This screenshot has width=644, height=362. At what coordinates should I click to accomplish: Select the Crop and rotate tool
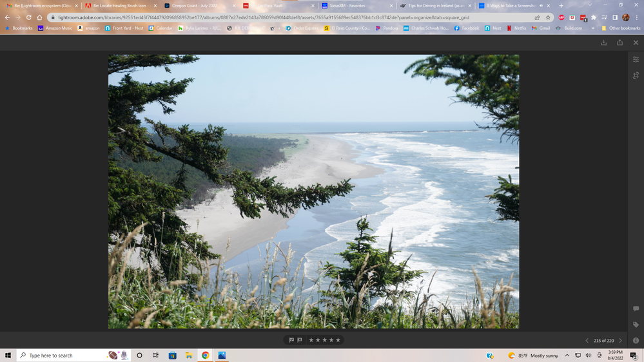(636, 75)
